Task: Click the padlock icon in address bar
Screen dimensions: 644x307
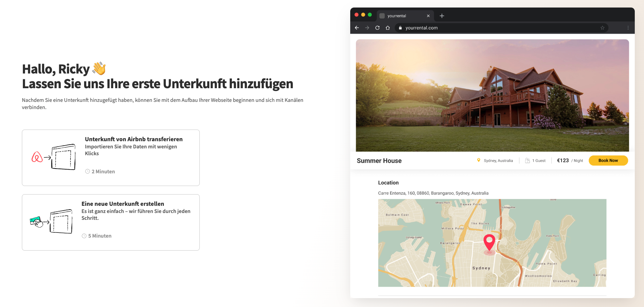Action: pos(400,28)
